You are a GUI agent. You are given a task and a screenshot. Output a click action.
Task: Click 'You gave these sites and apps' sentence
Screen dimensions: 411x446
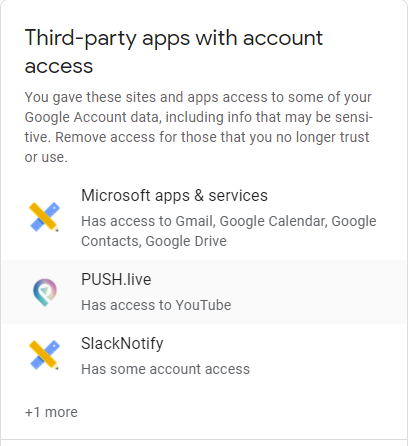pos(198,97)
